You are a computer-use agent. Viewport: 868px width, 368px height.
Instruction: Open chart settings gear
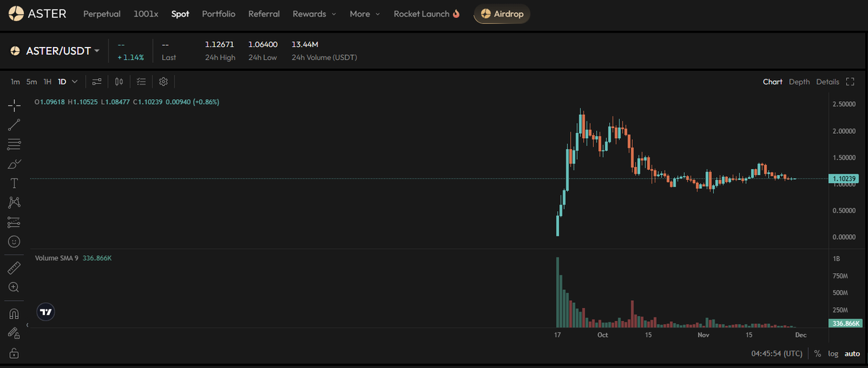(x=163, y=82)
